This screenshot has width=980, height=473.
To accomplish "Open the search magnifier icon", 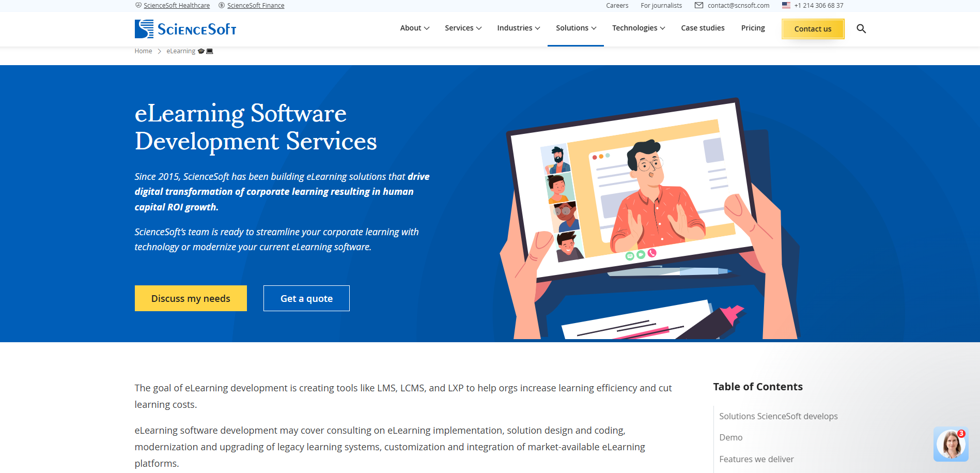I will (x=861, y=28).
